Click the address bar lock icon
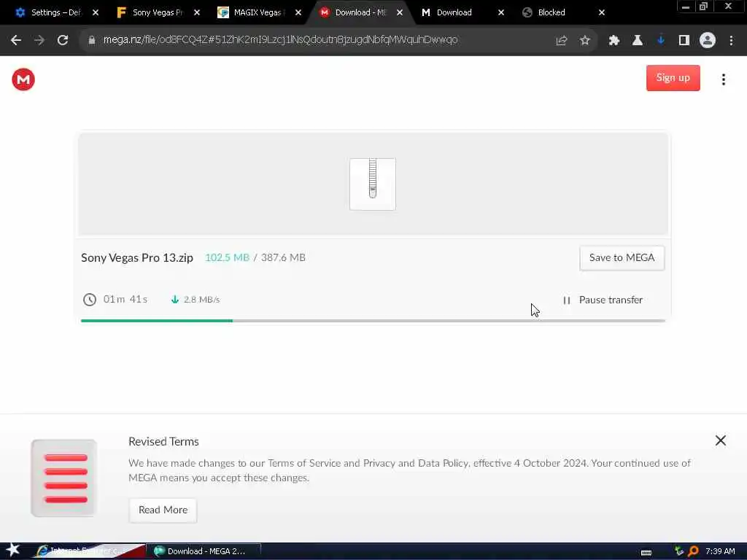747x560 pixels. click(x=92, y=41)
